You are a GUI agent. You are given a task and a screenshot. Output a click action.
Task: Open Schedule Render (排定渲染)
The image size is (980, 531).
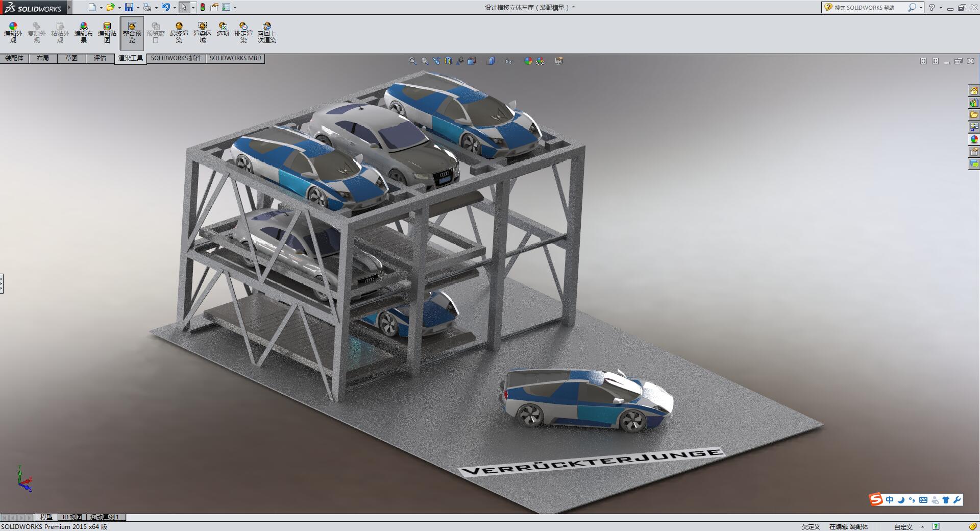pos(243,33)
